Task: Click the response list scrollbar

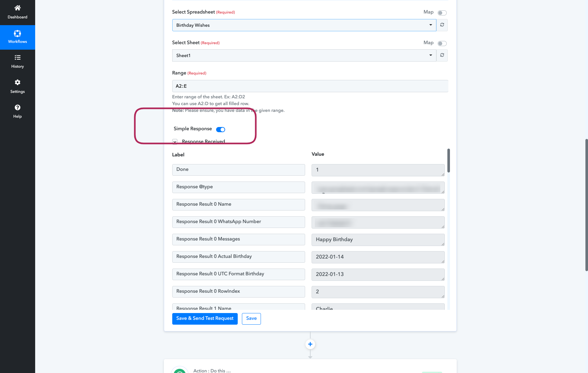Action: point(448,160)
